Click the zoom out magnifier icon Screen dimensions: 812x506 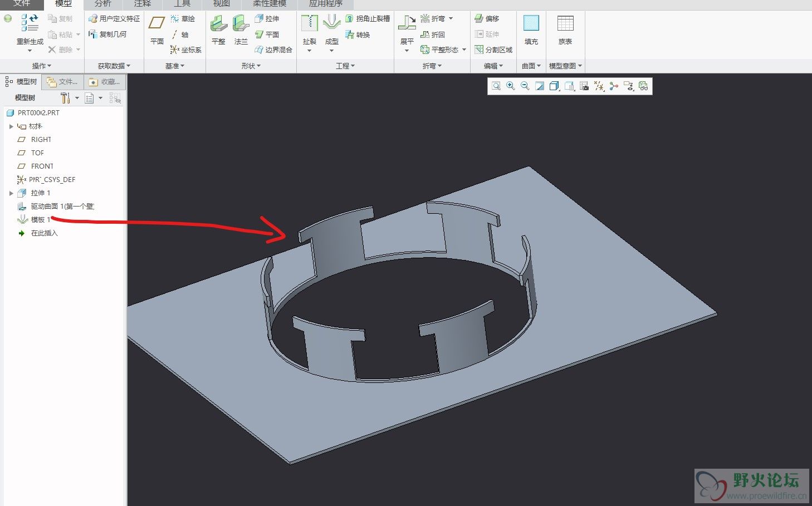click(525, 86)
